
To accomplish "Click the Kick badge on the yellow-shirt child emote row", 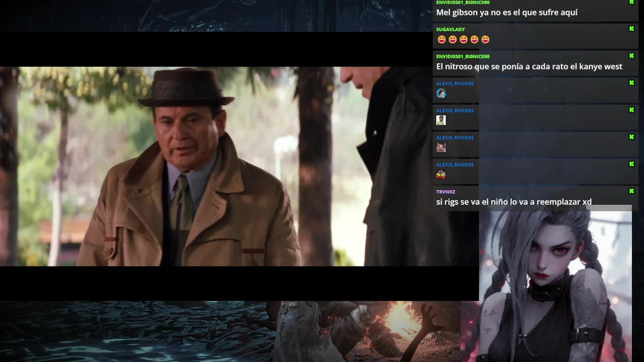I will pos(631,110).
